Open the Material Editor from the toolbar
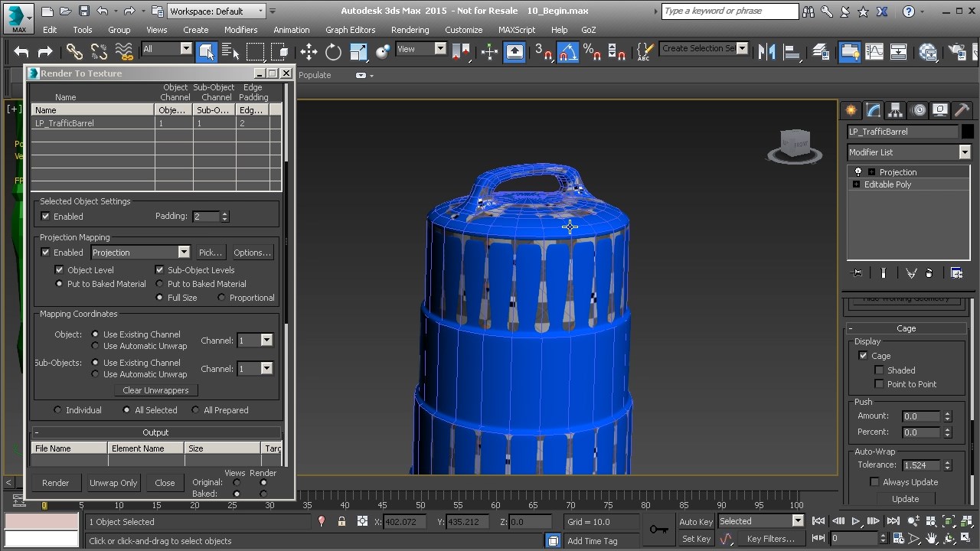Screen dimensions: 980x551 click(926, 53)
